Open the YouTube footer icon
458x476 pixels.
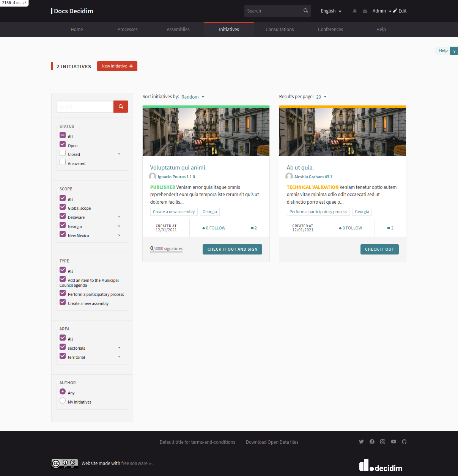(393, 441)
